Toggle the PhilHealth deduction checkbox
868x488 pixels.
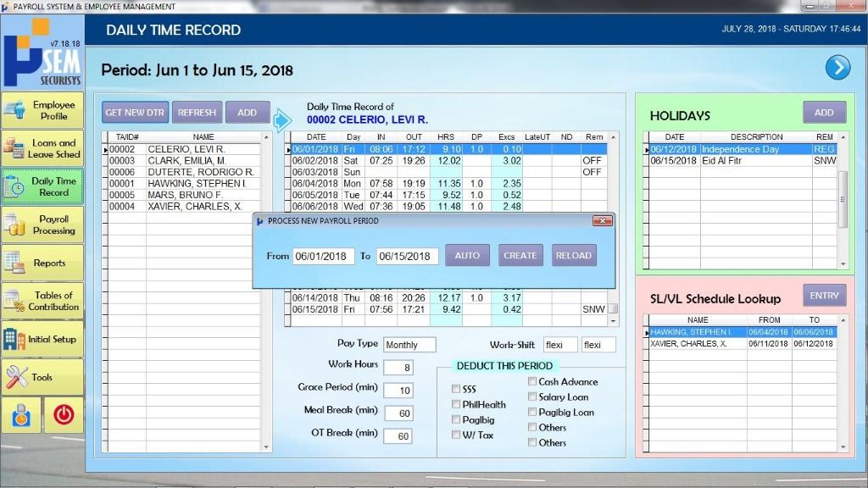pyautogui.click(x=455, y=404)
